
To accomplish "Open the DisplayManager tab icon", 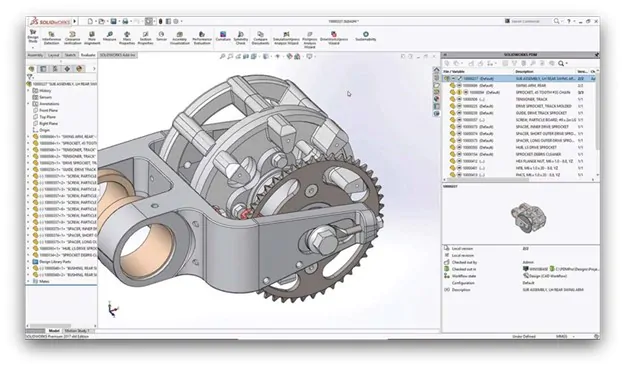I will coord(79,69).
